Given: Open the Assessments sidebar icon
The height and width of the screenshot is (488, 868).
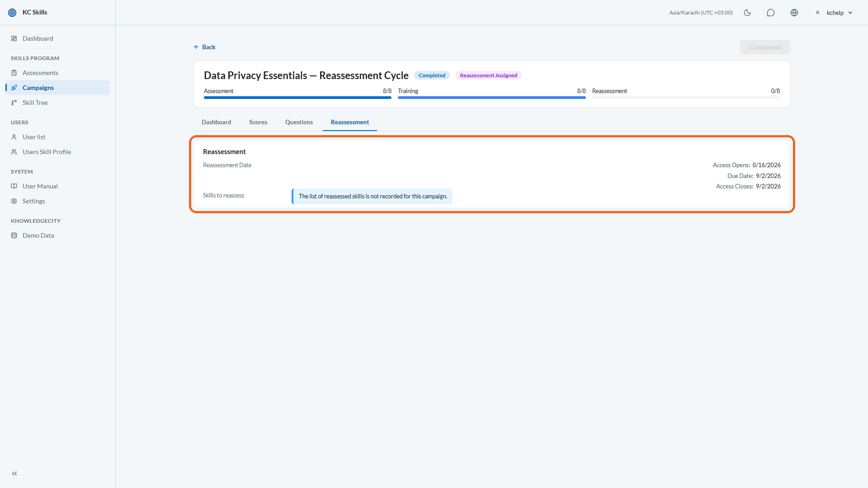Looking at the screenshot, I should [x=14, y=73].
